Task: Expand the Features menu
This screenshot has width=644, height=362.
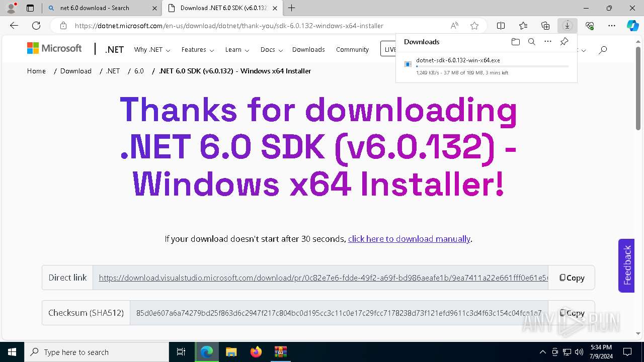Action: [198, 50]
